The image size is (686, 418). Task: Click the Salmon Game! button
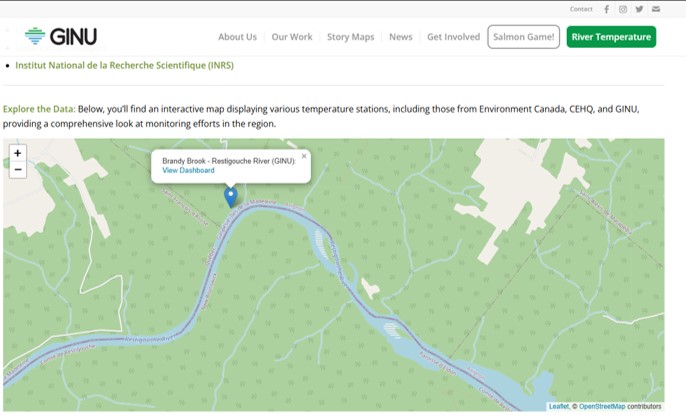point(524,37)
